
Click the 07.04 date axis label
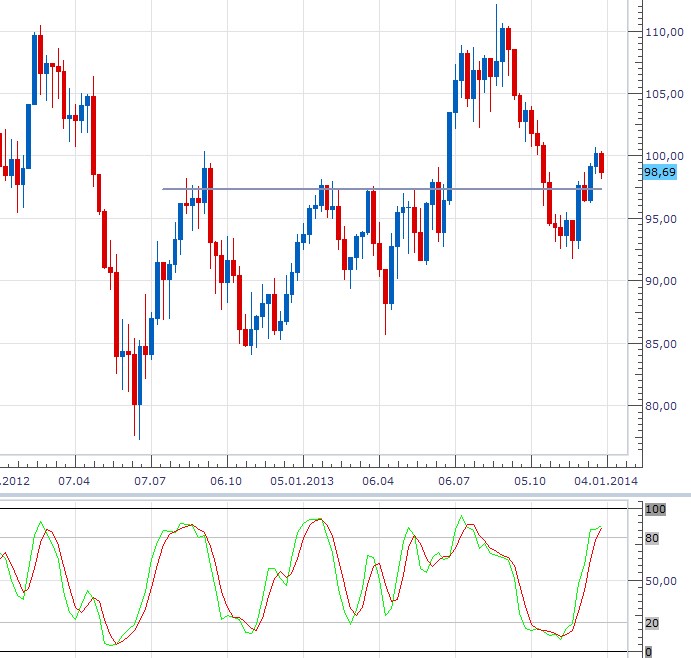point(74,481)
